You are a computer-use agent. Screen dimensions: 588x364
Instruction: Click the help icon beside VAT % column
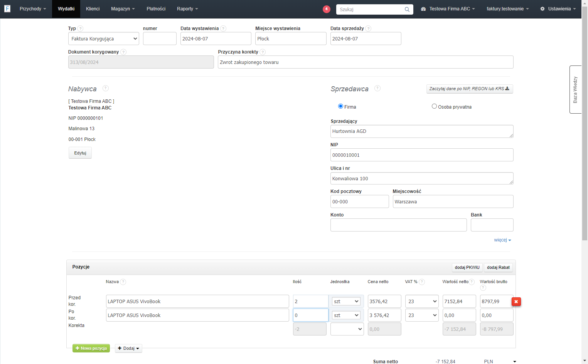(x=422, y=282)
